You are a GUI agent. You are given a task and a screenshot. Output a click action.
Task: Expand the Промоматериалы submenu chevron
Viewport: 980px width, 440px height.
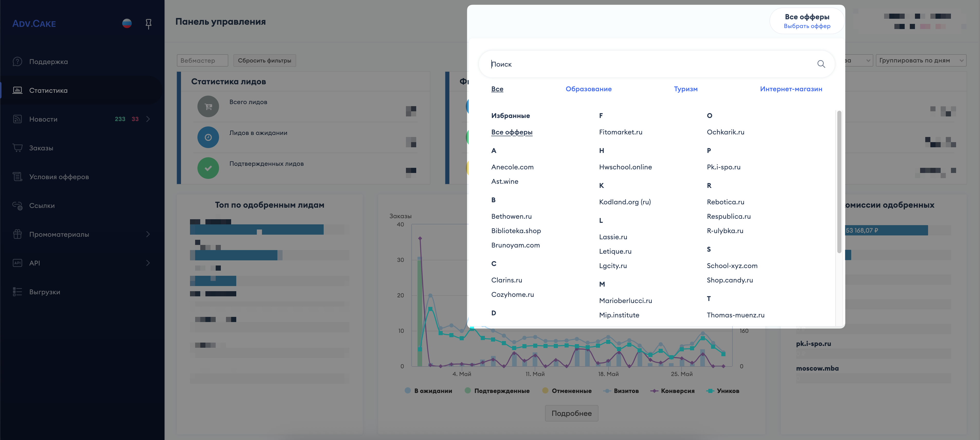tap(148, 234)
